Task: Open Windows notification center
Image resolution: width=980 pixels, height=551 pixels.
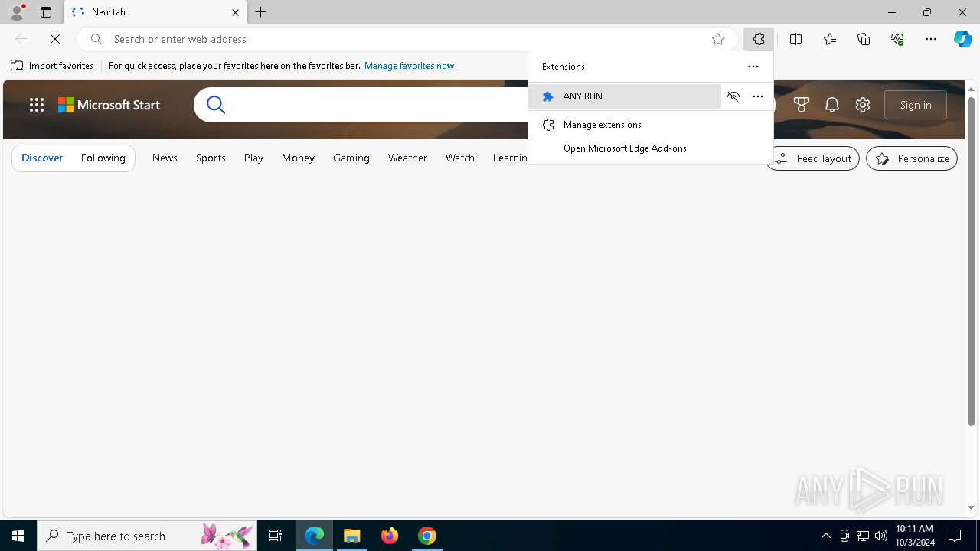Action: click(x=955, y=536)
